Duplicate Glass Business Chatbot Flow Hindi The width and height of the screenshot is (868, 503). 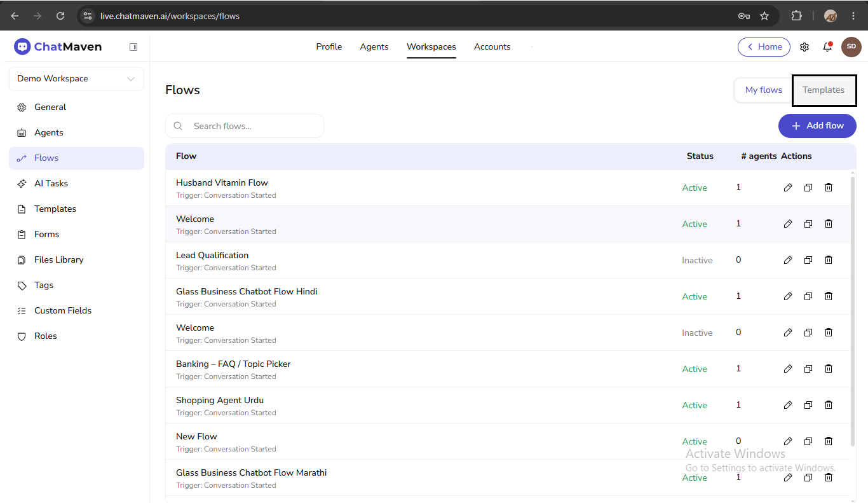808,296
